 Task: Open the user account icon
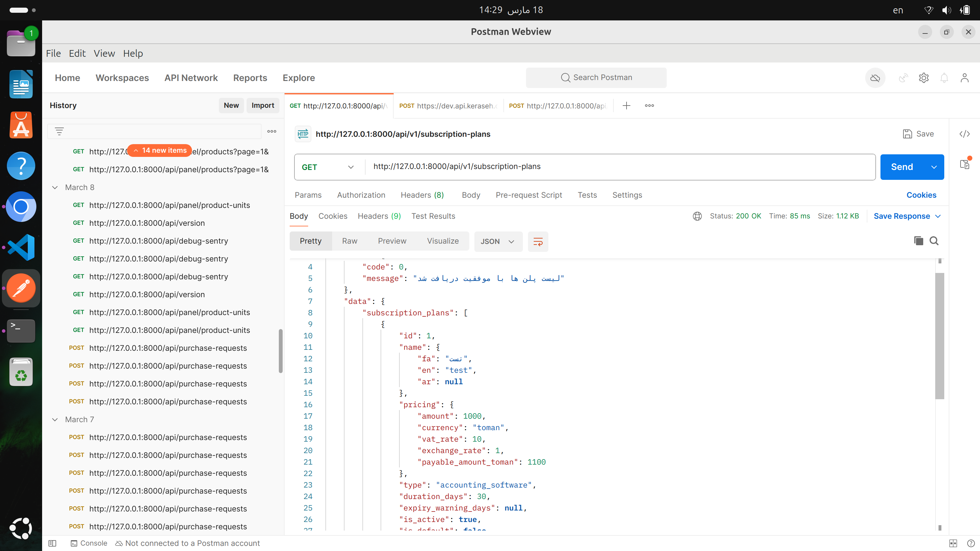(x=964, y=78)
